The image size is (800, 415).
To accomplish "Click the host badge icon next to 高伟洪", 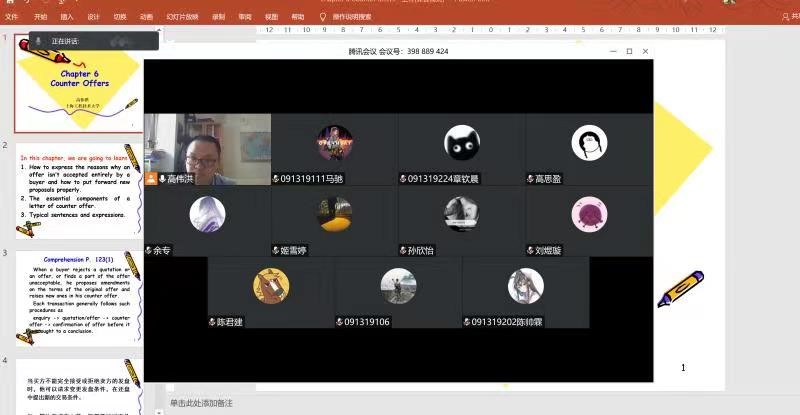I will [152, 179].
